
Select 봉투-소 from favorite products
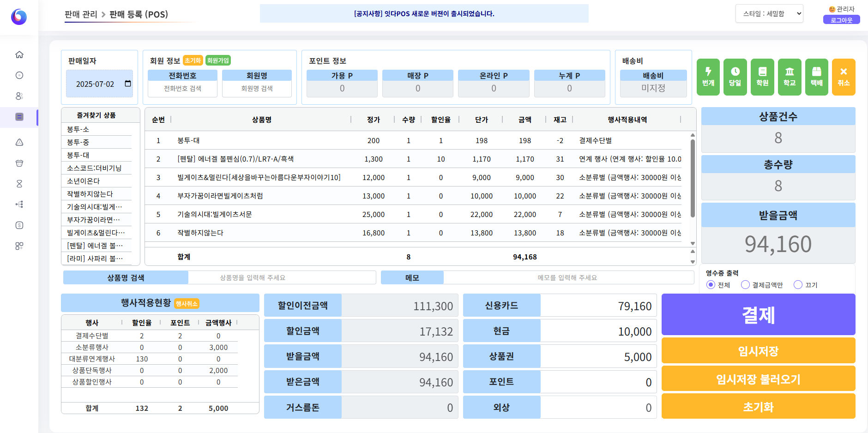click(78, 129)
